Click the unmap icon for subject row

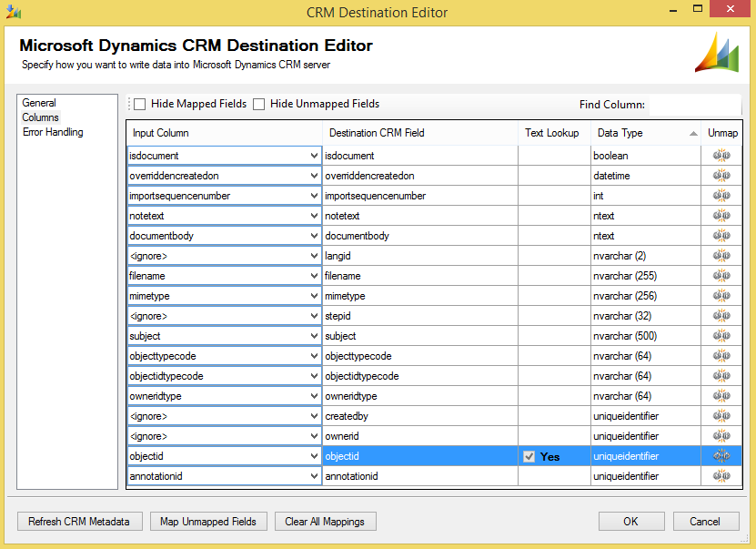pos(721,336)
